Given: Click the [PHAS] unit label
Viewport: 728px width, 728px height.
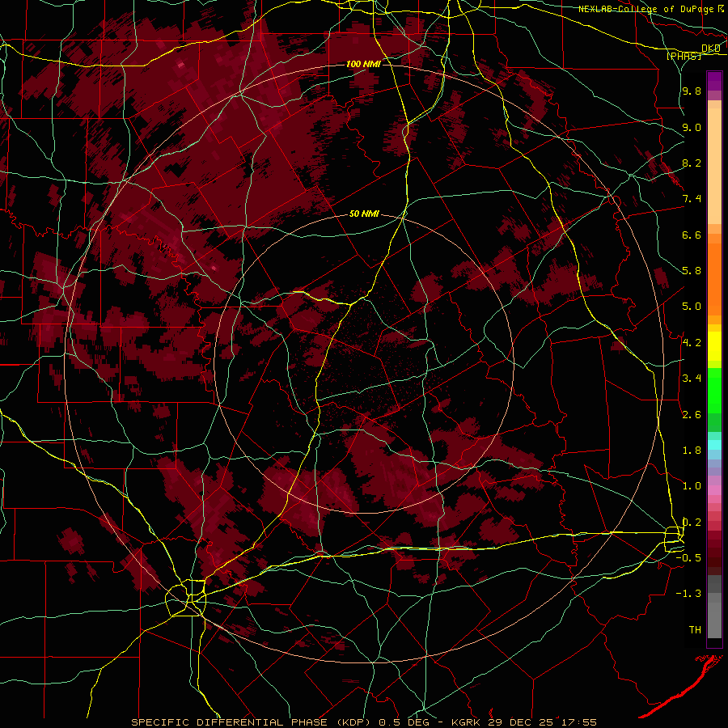Looking at the screenshot, I should coord(684,56).
